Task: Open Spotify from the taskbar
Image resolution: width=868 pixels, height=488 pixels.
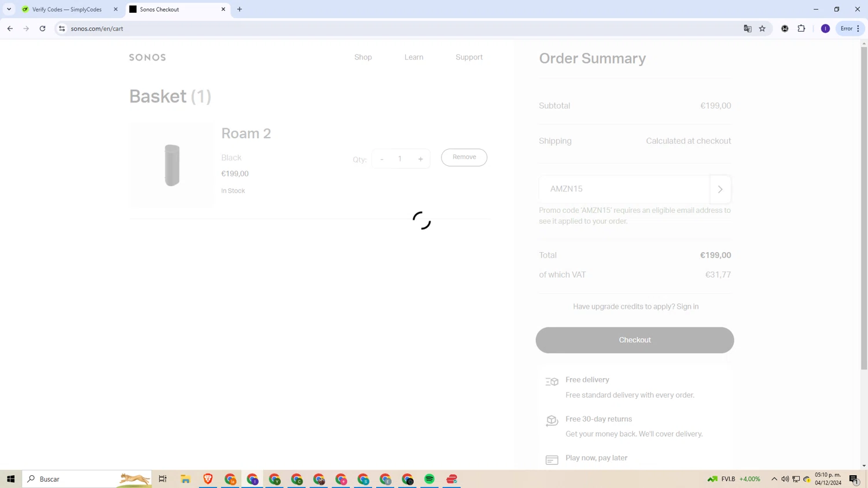Action: (429, 479)
